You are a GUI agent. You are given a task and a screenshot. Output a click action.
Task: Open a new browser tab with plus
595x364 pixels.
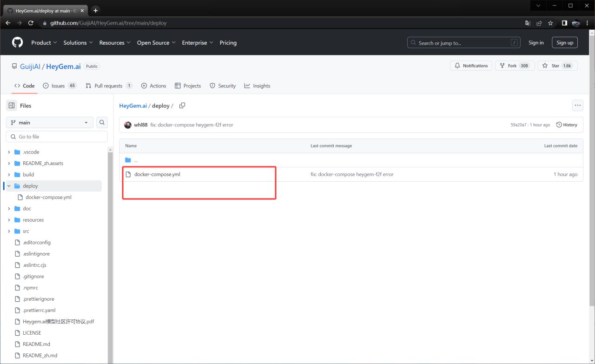pyautogui.click(x=95, y=10)
